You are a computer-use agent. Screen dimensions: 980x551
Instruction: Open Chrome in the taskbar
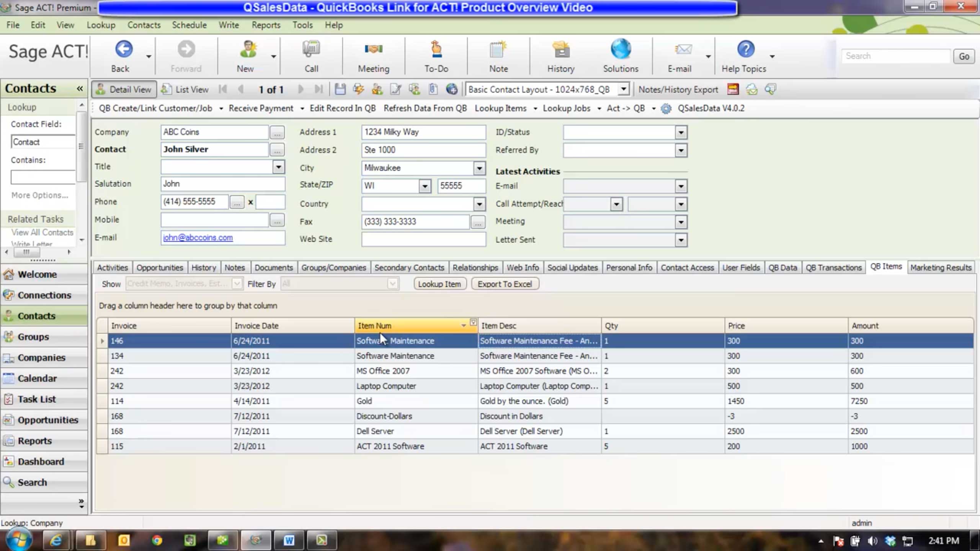157,540
